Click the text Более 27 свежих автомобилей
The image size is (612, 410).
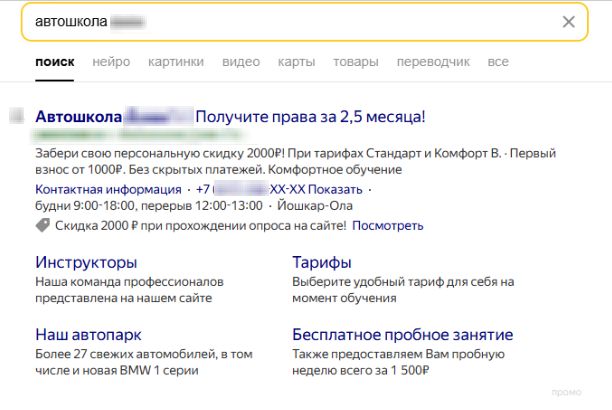[x=126, y=354]
